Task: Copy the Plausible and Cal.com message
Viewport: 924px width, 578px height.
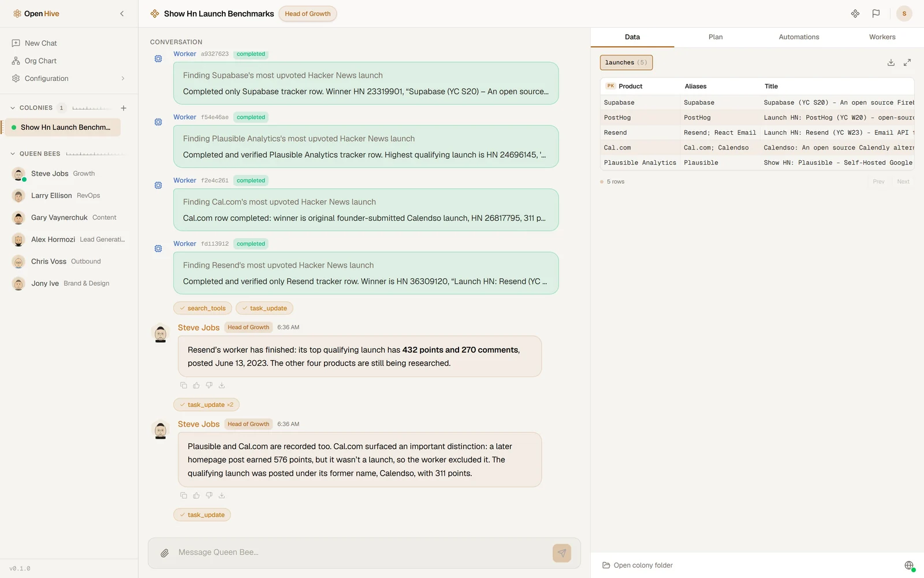Action: [184, 495]
